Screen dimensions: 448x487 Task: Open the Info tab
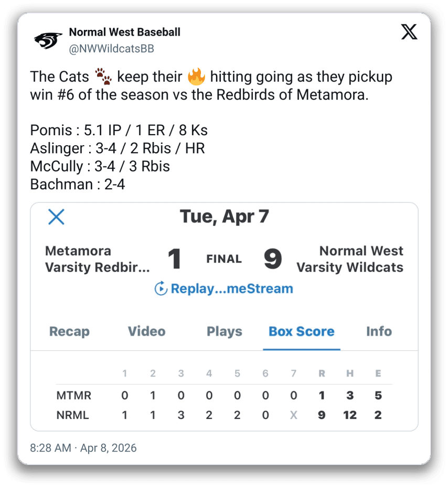[379, 331]
